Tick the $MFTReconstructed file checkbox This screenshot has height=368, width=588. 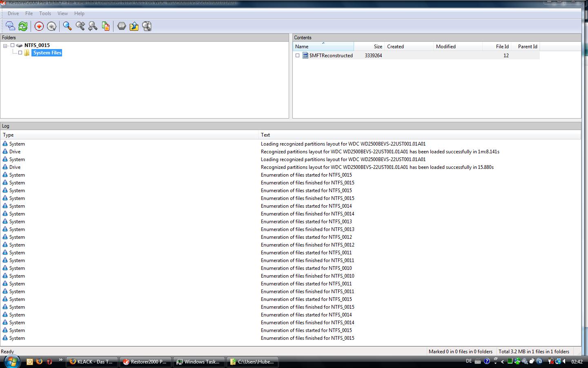tap(297, 56)
